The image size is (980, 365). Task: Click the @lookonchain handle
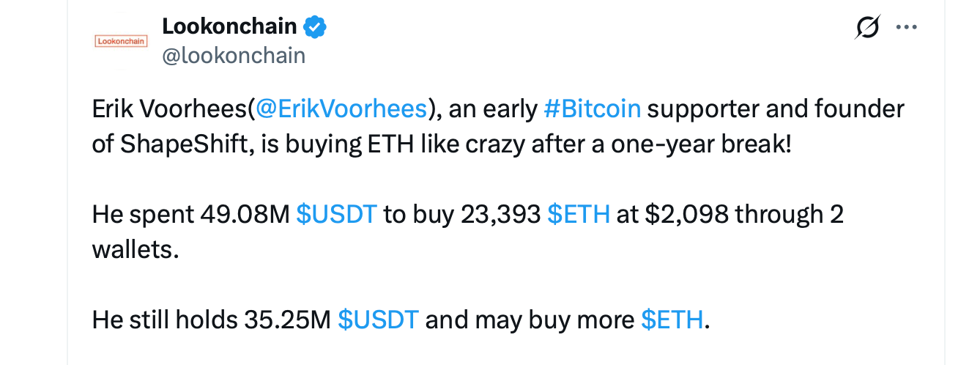point(233,56)
